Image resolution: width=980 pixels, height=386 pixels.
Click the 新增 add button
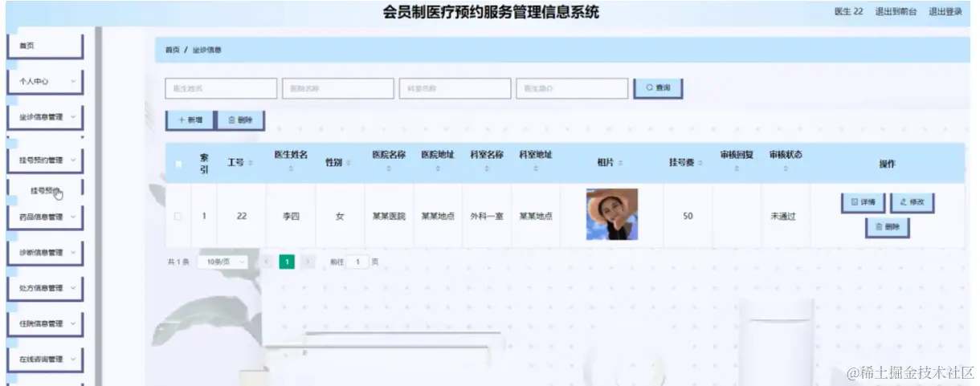(x=190, y=120)
